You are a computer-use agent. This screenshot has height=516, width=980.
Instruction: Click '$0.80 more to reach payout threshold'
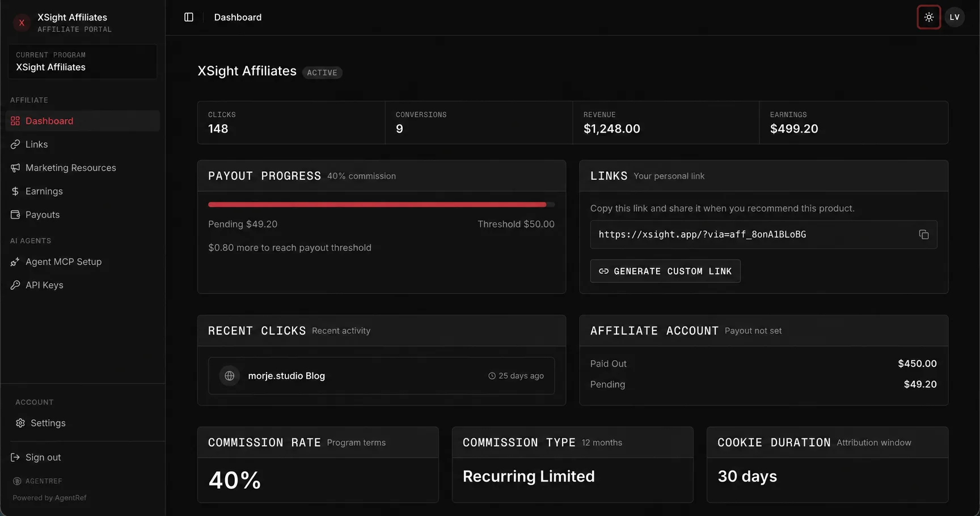pyautogui.click(x=290, y=248)
